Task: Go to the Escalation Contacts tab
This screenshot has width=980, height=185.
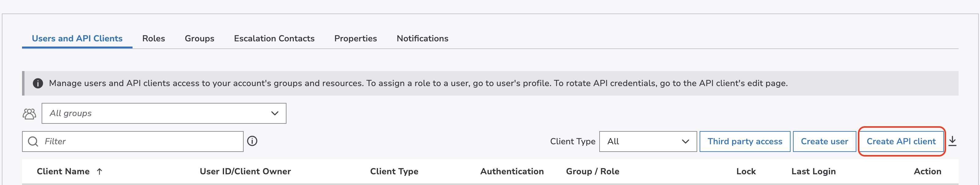Action: point(274,39)
